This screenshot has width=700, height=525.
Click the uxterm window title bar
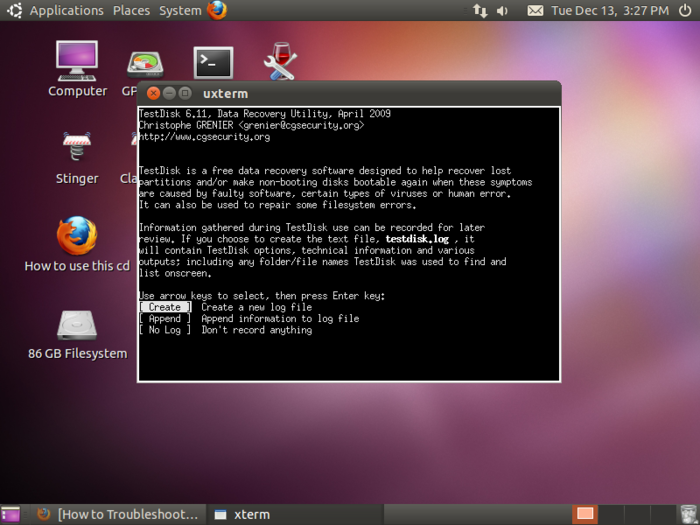349,93
